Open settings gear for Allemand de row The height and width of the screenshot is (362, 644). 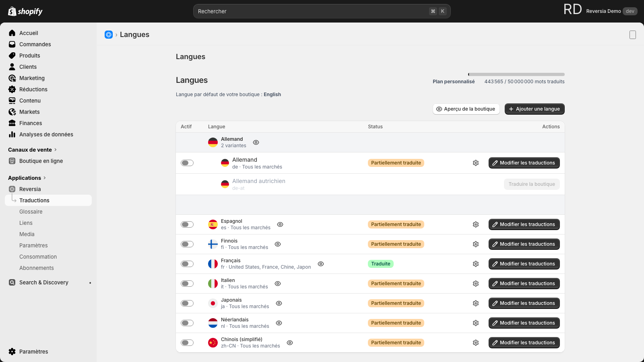point(476,163)
